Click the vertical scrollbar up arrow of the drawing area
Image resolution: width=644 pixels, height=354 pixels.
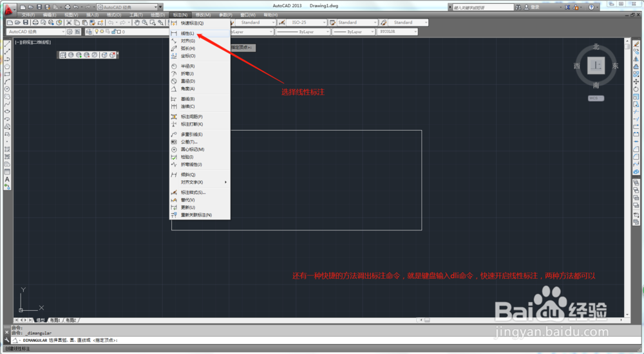click(627, 41)
